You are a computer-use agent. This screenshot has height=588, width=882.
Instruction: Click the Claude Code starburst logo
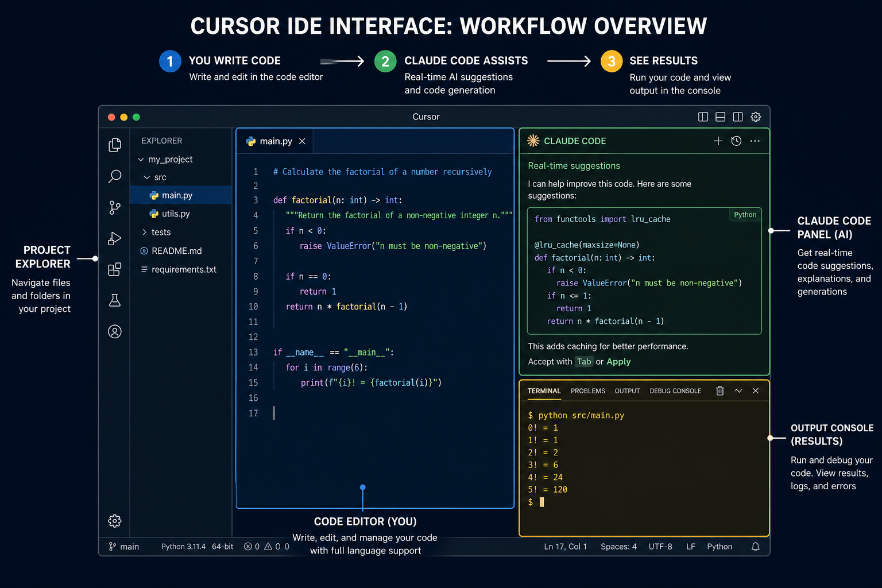[x=533, y=141]
